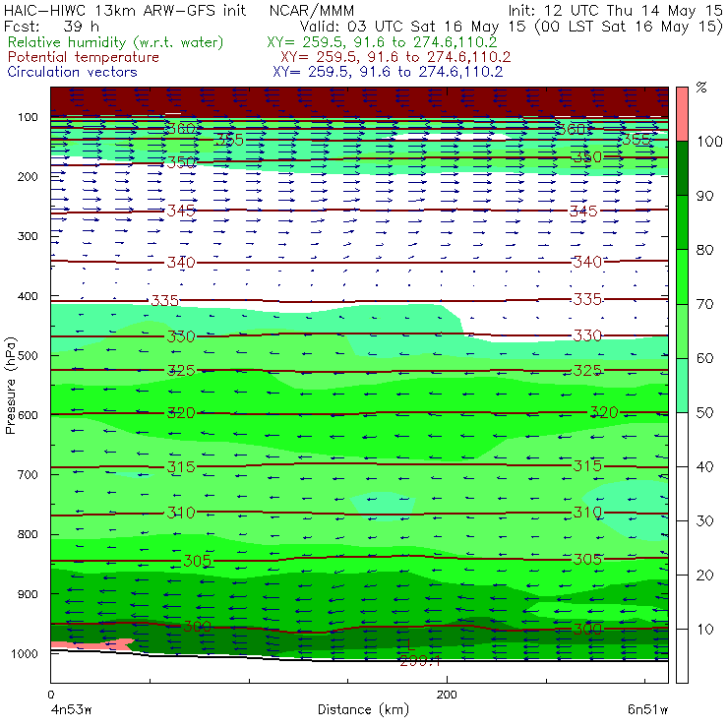Viewport: 728px width, 728px height.
Task: Click the '299.1' minimum value label
Action: 420,661
